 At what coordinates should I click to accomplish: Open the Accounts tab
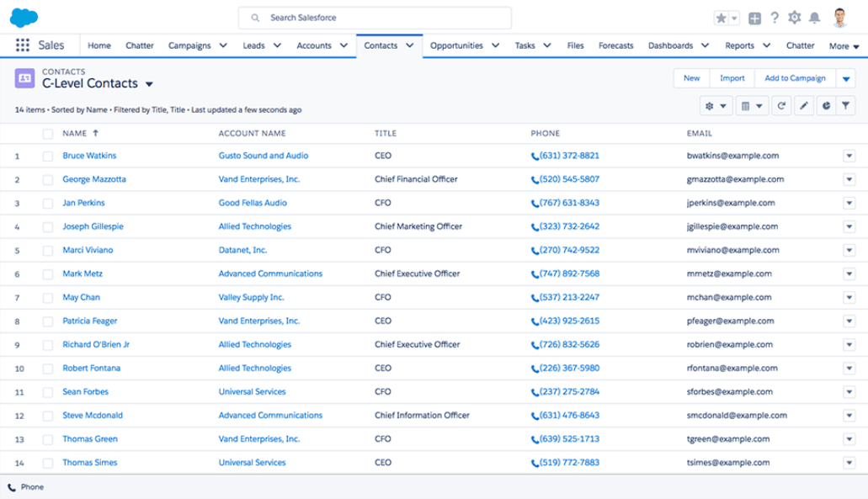[x=314, y=45]
